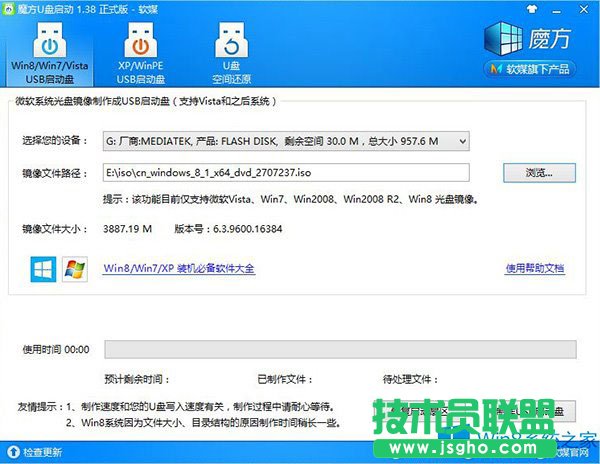Screen dimensions: 600x464
Task: Select the 版本号：6.3.9600.16384 text
Action: coord(228,229)
